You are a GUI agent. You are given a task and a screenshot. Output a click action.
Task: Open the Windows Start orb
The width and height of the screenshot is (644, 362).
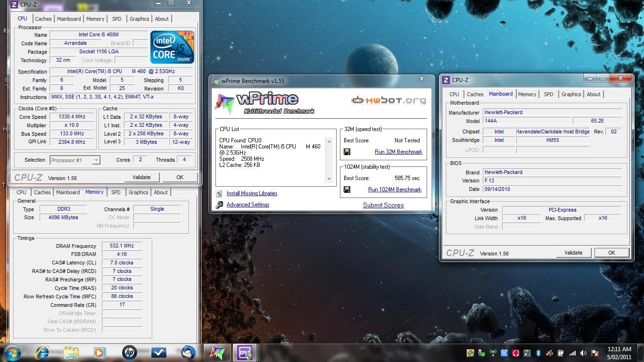[x=13, y=353]
